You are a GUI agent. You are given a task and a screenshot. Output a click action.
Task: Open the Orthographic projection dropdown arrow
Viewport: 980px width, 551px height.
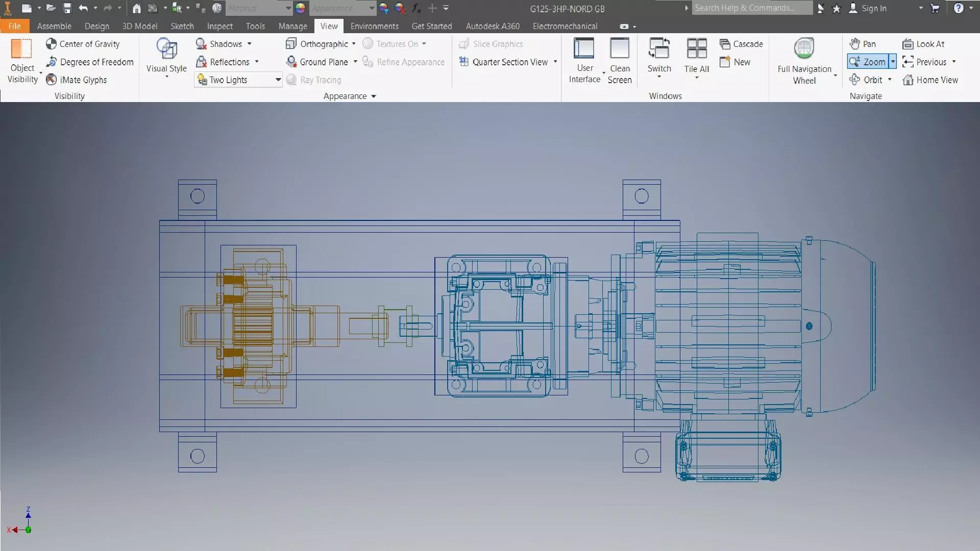point(354,44)
